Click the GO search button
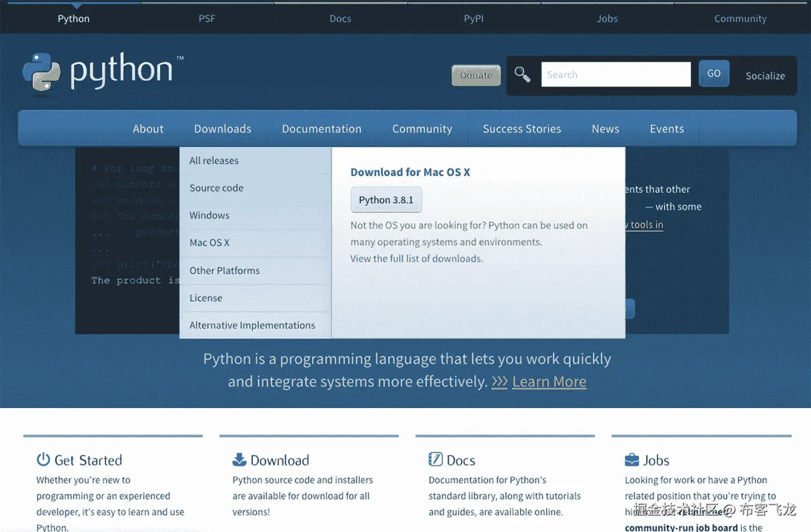811x532 pixels. [x=714, y=73]
